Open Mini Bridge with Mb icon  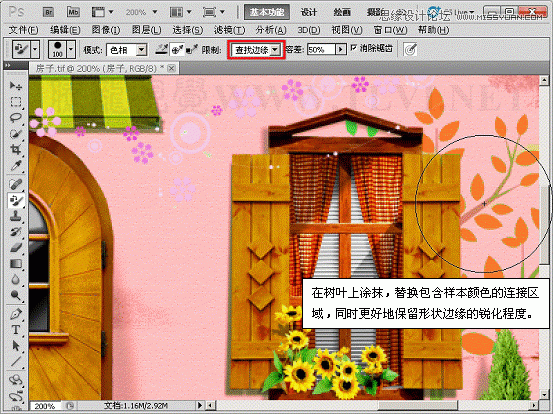73,12
